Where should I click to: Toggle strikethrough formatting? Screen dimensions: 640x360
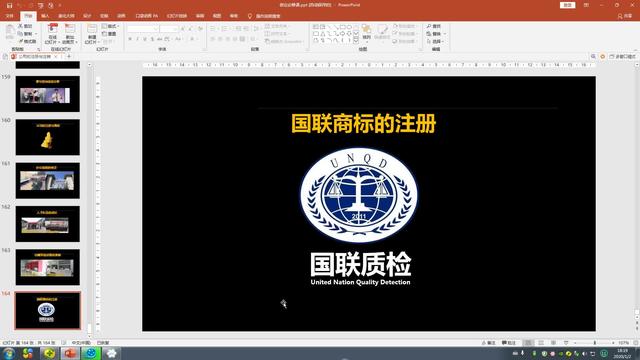point(160,39)
